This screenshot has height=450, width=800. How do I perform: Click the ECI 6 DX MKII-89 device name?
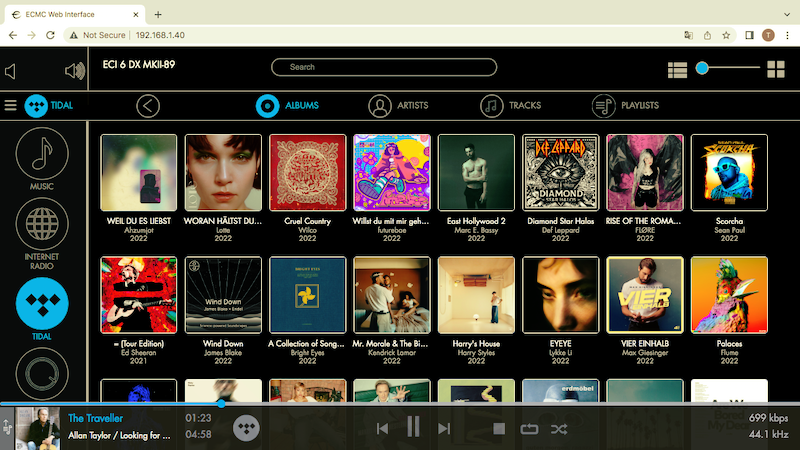click(x=139, y=65)
